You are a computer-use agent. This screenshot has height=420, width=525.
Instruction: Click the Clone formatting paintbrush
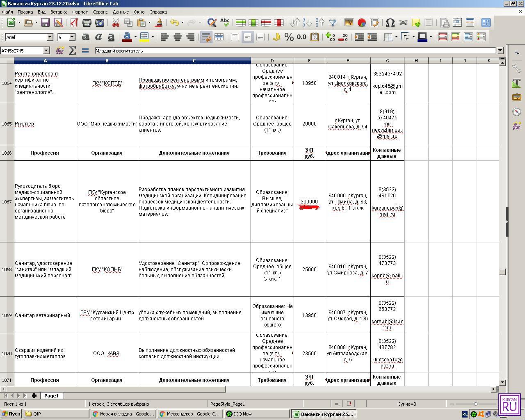tap(158, 23)
